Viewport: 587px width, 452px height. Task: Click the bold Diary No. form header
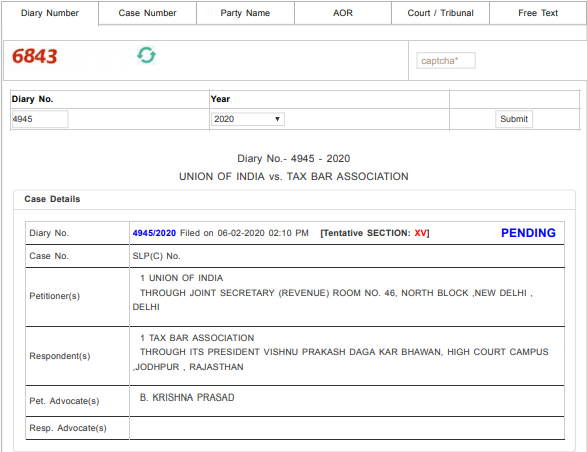(33, 99)
